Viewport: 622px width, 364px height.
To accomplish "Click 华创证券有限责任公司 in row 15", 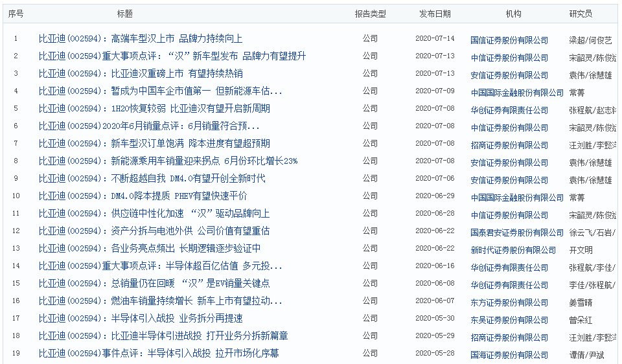I will coord(509,284).
